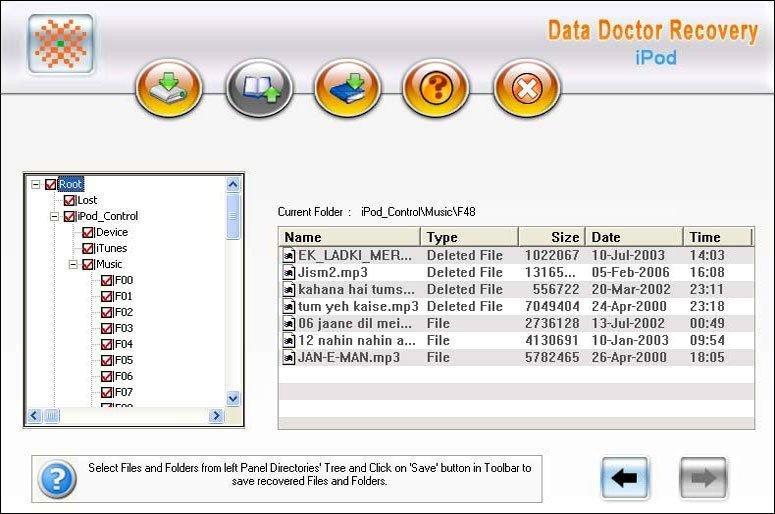
Task: Uncheck the Lost folder checkbox
Action: [x=69, y=200]
